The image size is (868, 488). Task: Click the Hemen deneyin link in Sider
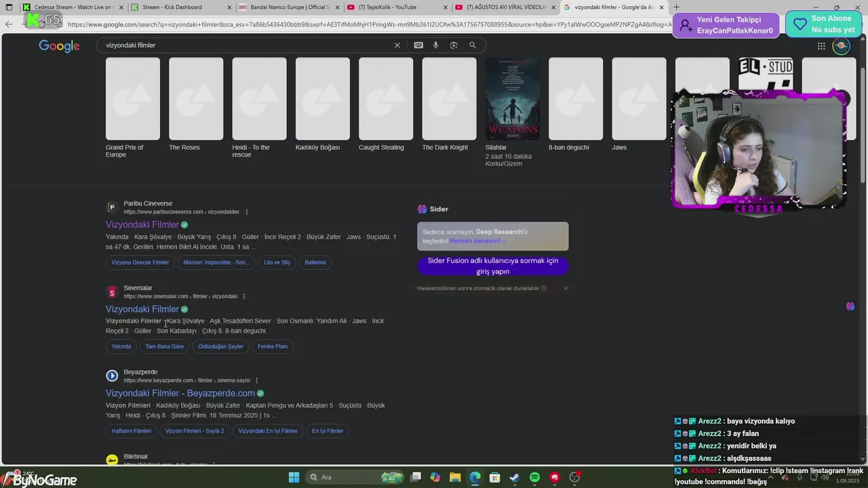tap(477, 241)
